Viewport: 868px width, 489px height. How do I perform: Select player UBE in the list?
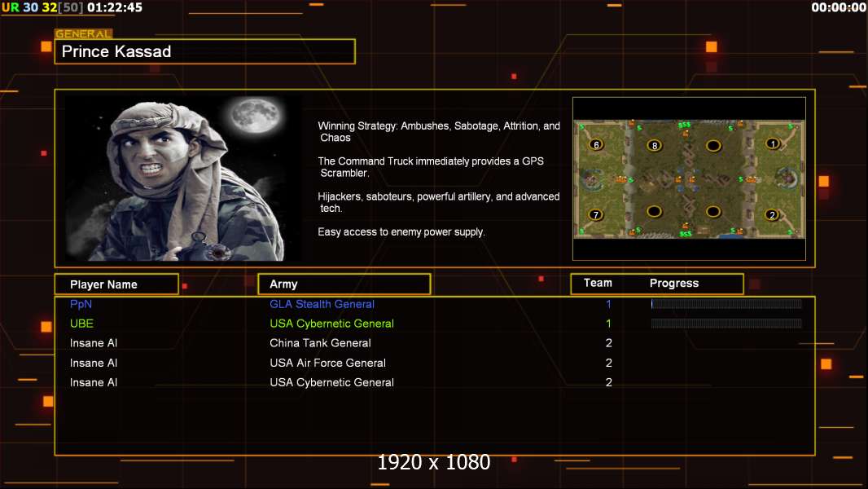point(81,324)
